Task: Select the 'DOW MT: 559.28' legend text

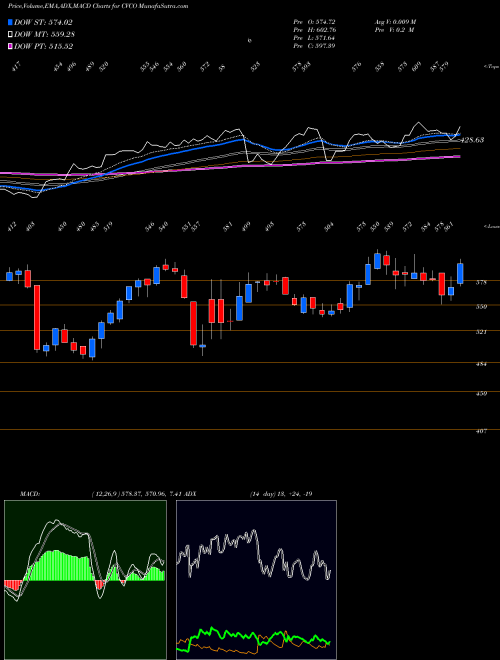Action: 45,35
